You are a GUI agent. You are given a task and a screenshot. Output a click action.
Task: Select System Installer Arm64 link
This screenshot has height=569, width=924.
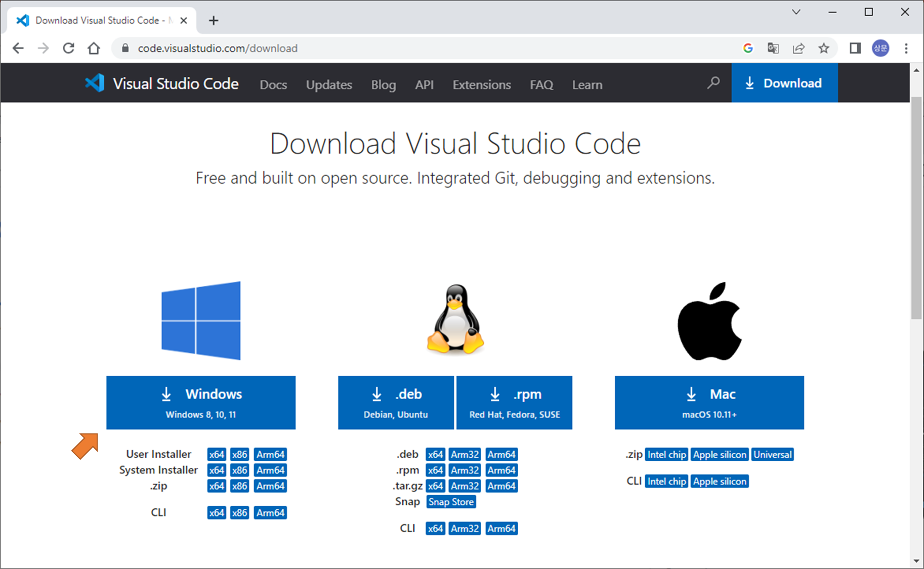[270, 470]
